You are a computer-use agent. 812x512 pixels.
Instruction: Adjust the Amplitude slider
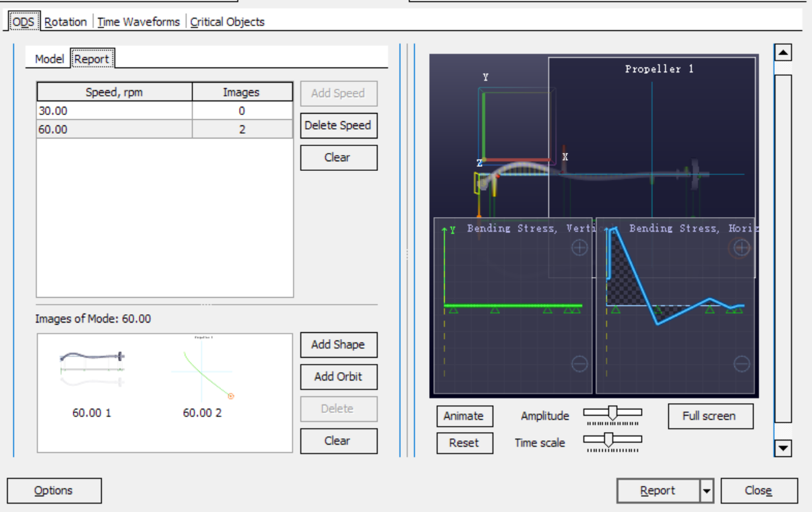(613, 413)
